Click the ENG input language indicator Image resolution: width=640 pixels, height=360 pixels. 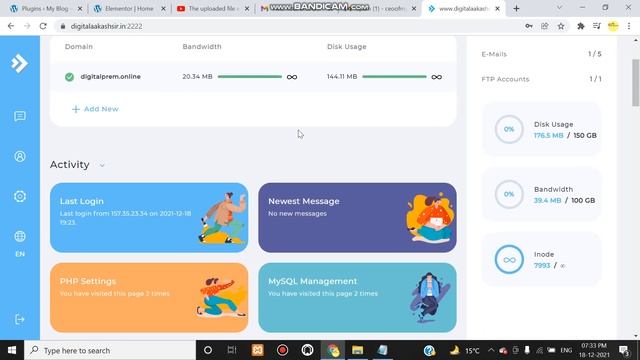pos(566,350)
